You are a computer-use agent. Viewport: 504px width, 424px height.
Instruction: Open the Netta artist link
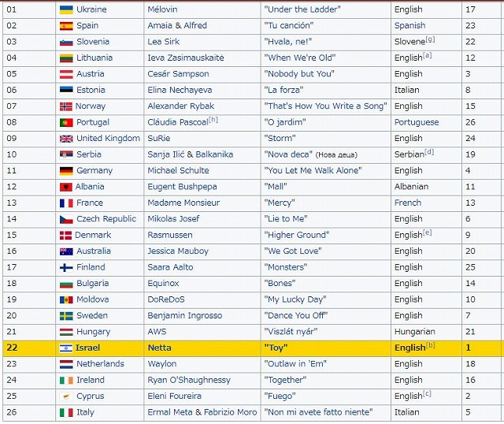(x=159, y=348)
